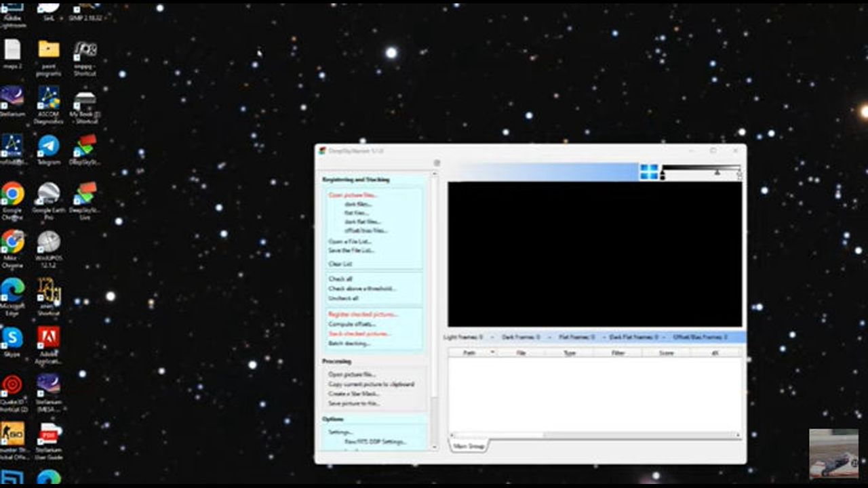The image size is (868, 488).
Task: Click Check all in the left panel
Action: 340,279
